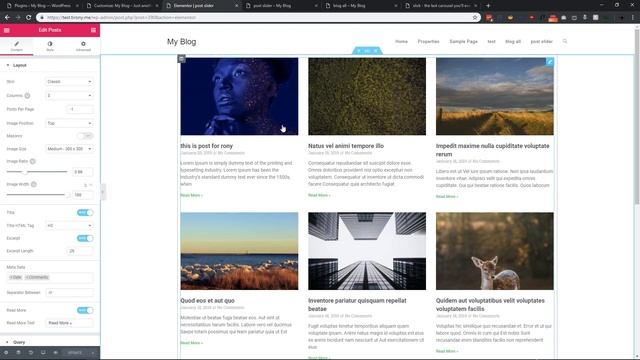This screenshot has height=360, width=640.
Task: Click Read More under 'this is post for rony'
Action: coord(191,196)
